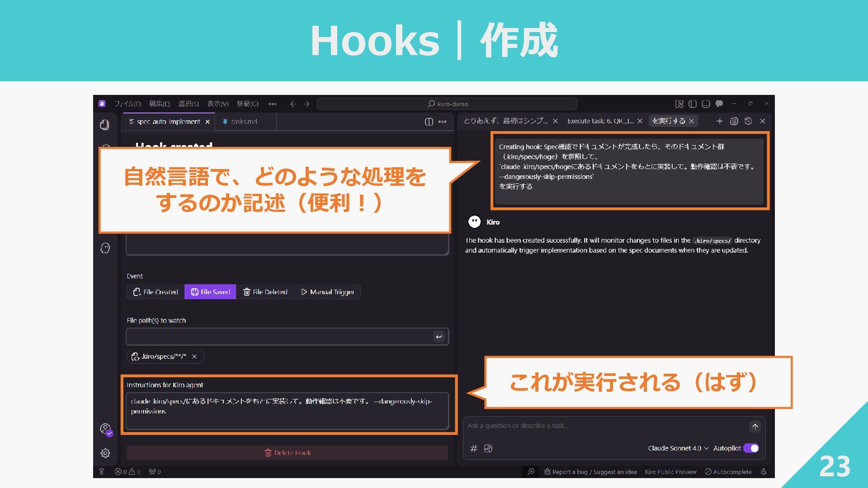The width and height of the screenshot is (868, 488).
Task: Open the task list icon in the chat header
Action: (x=734, y=121)
